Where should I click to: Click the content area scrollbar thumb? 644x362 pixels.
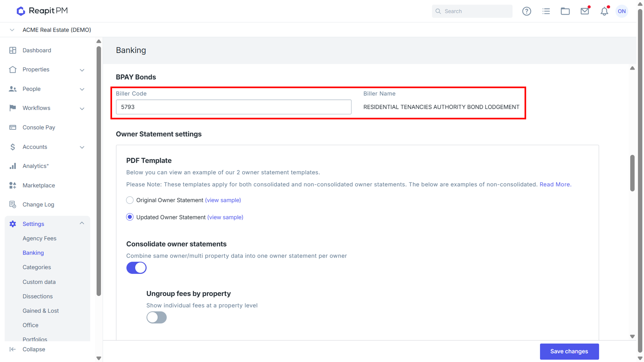(x=632, y=173)
